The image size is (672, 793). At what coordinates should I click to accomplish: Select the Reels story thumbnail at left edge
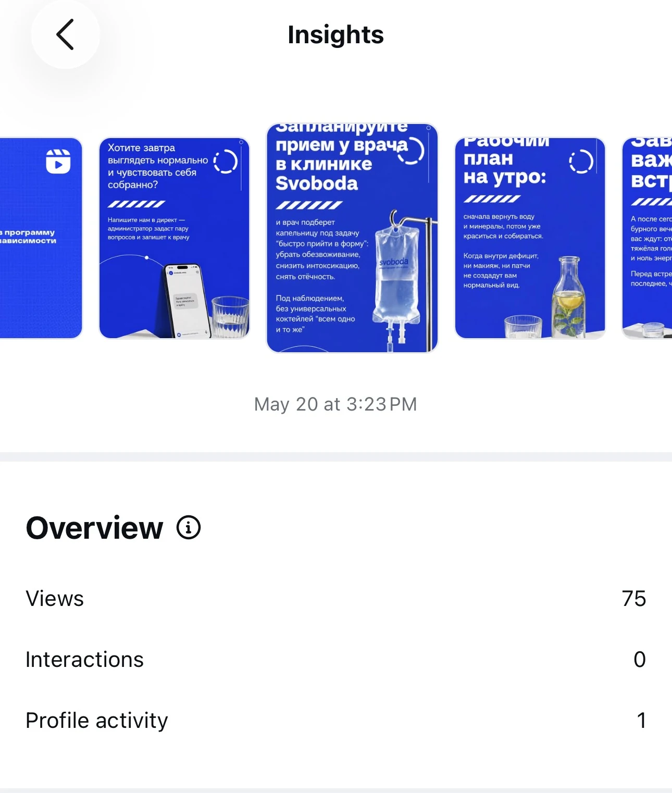pos(41,238)
